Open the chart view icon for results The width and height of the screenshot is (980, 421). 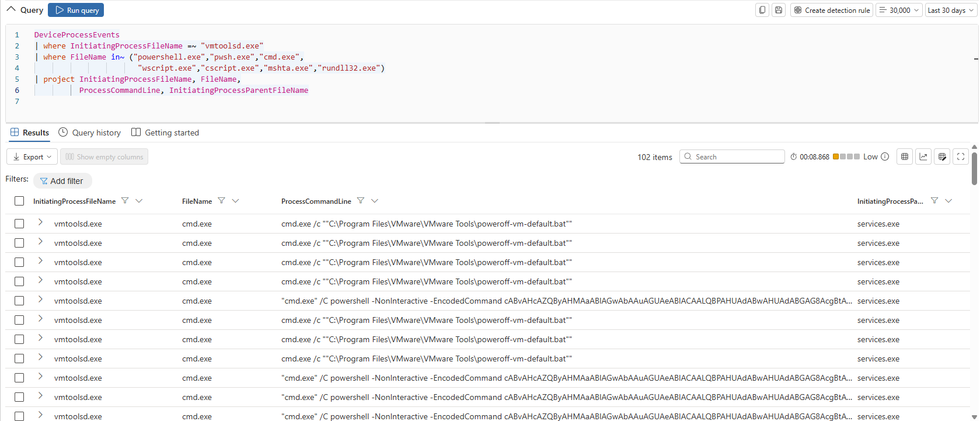(x=923, y=156)
